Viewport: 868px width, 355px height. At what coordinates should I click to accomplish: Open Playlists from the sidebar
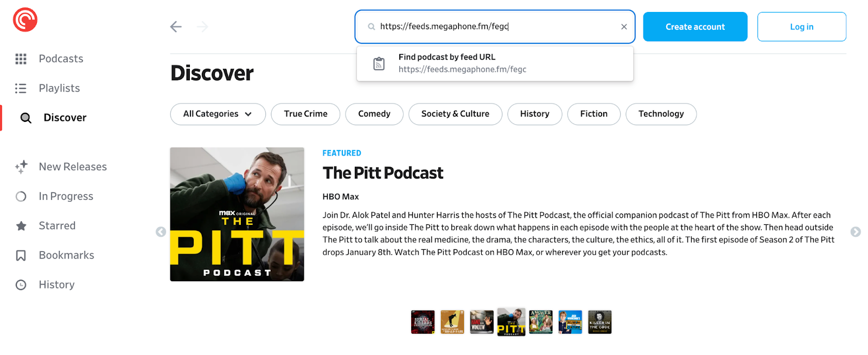tap(48, 88)
